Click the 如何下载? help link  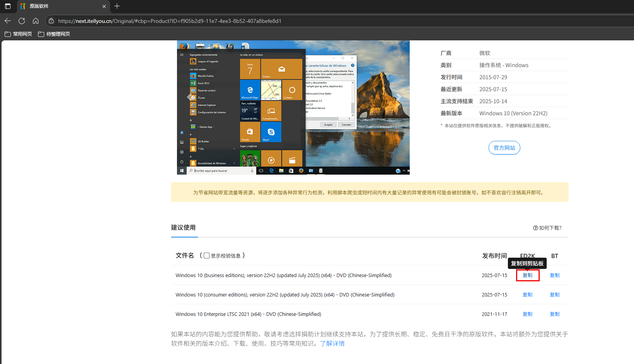point(547,228)
